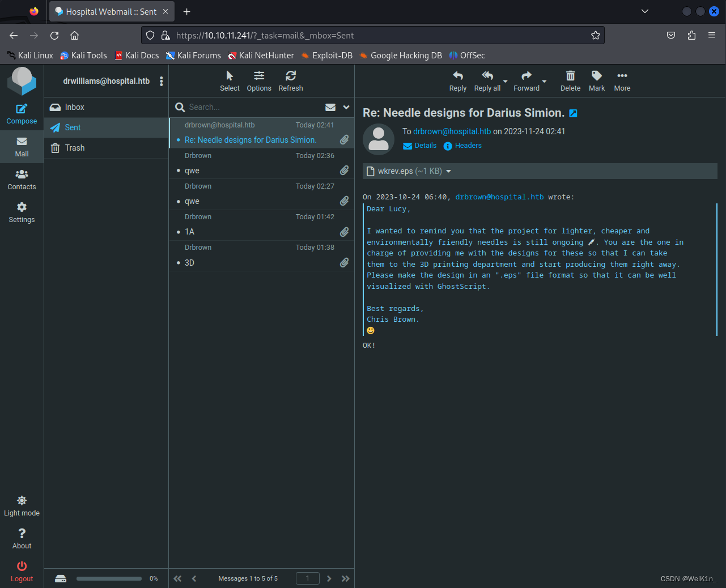This screenshot has height=588, width=726.
Task: Go to last page of messages
Action: tap(346, 578)
